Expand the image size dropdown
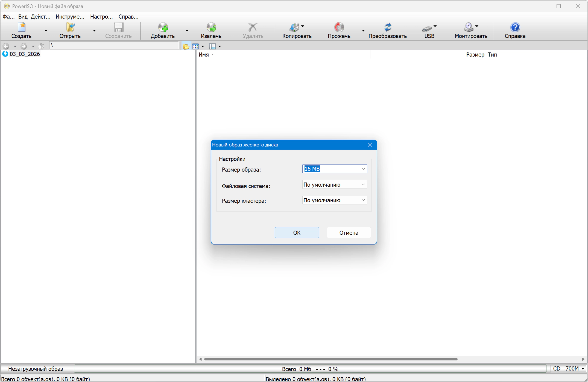The height and width of the screenshot is (382, 588). click(x=363, y=169)
